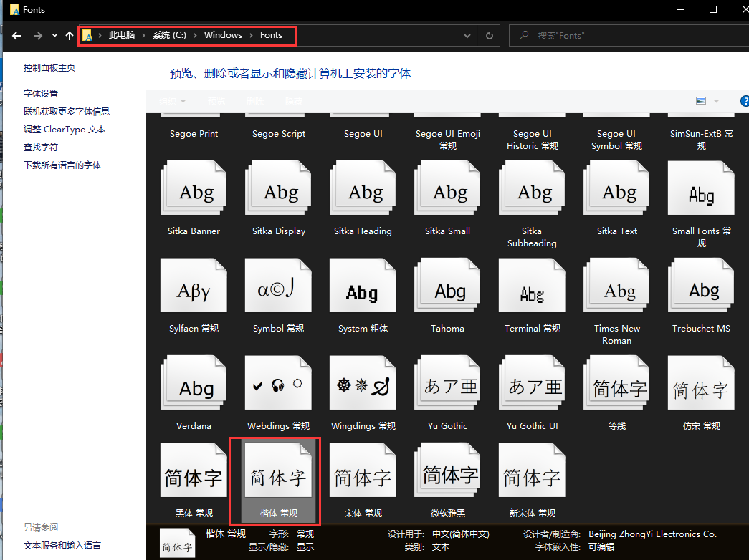Select the Small Fonts 常规 font icon
Viewport: 749px width, 560px height.
pos(701,188)
